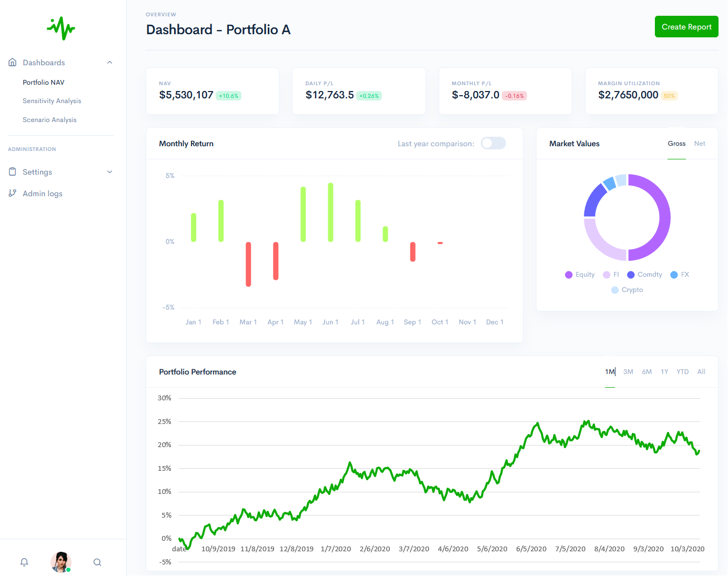Click the Comdty legend color dot

[631, 275]
